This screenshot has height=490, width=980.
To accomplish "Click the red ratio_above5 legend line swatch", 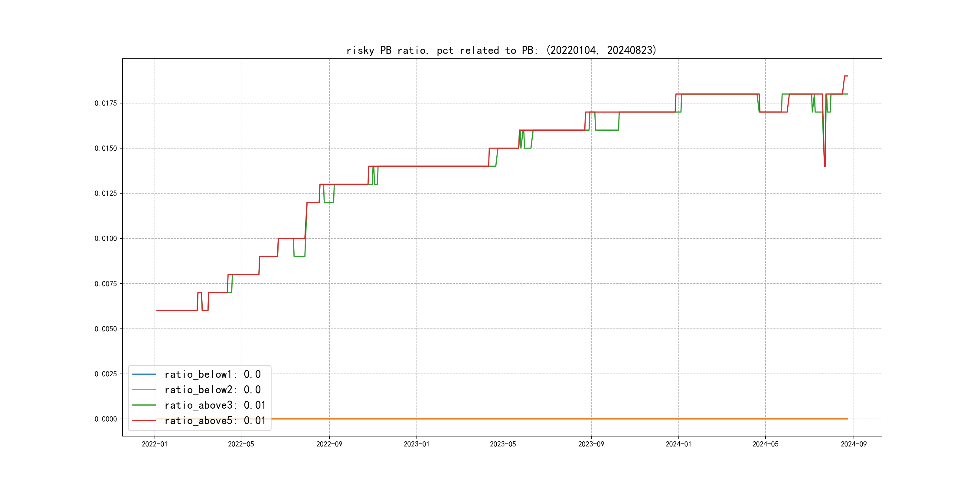I will tap(144, 420).
